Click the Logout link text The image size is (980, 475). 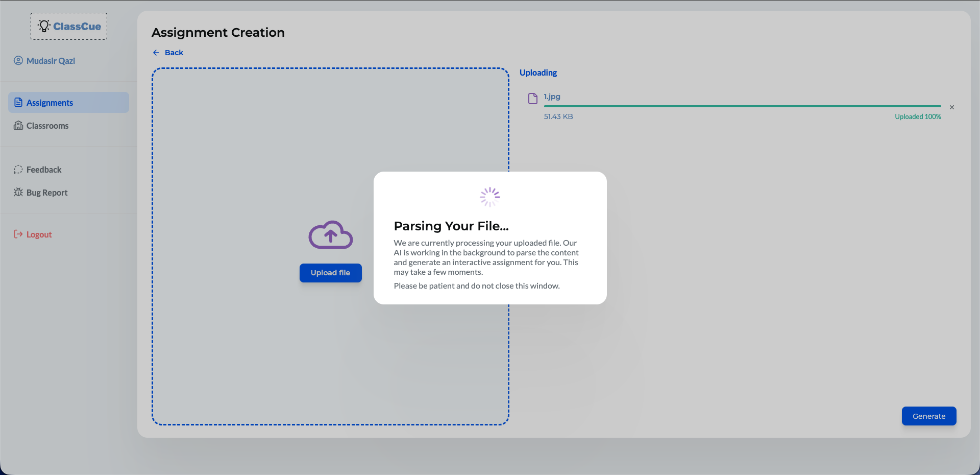coord(39,234)
